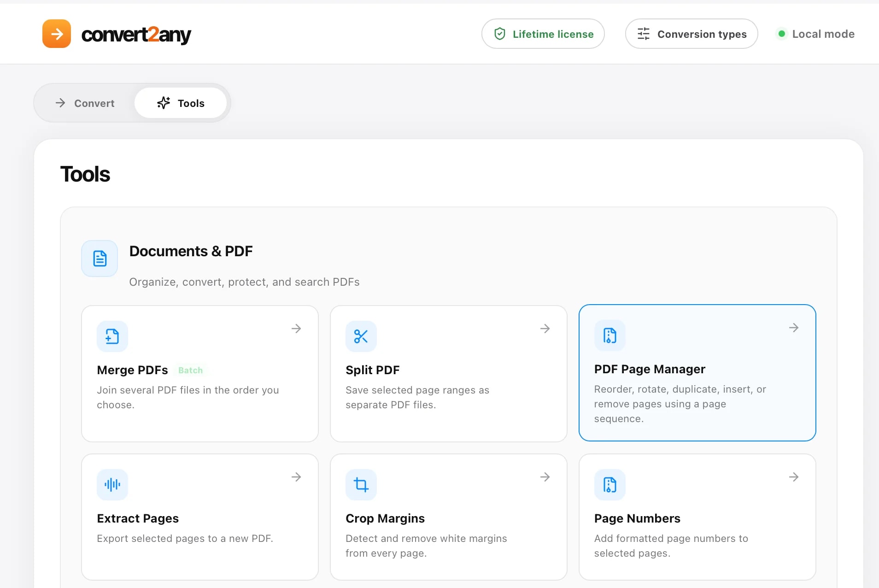
Task: Click the PDF Page Manager icon
Action: coord(610,335)
